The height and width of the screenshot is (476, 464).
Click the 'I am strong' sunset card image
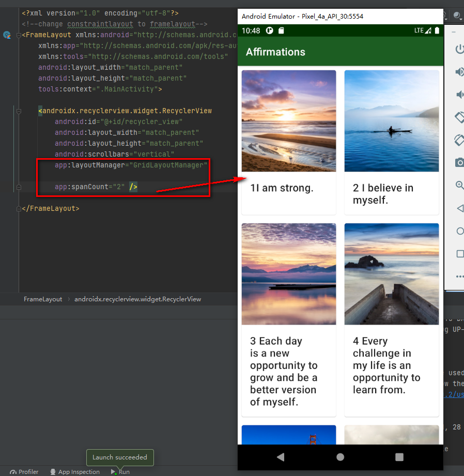(x=288, y=120)
